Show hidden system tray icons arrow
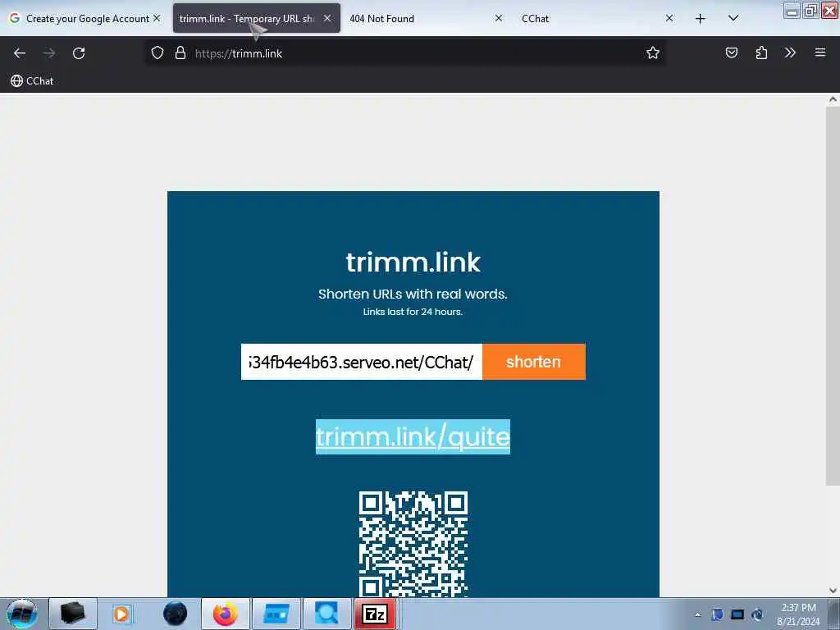 [x=697, y=615]
